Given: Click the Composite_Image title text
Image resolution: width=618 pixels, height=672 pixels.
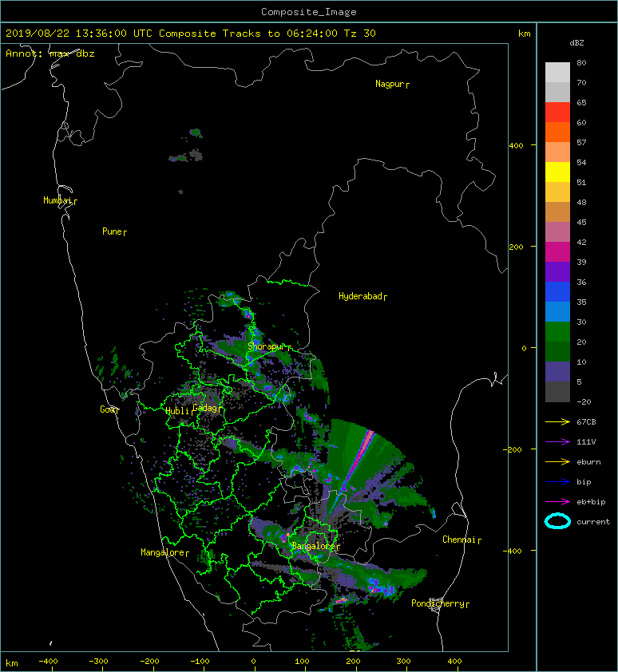Looking at the screenshot, I should (309, 12).
